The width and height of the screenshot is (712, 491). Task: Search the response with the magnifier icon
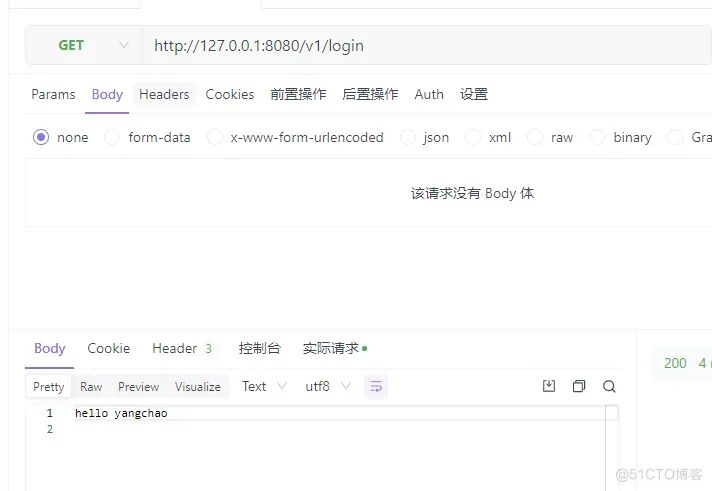pyautogui.click(x=609, y=386)
